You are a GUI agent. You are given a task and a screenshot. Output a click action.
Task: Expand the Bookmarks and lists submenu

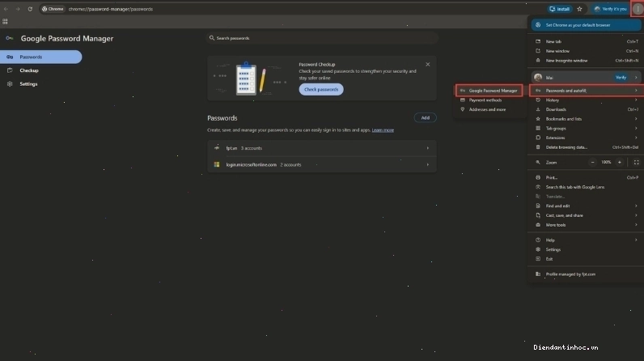[x=586, y=119]
